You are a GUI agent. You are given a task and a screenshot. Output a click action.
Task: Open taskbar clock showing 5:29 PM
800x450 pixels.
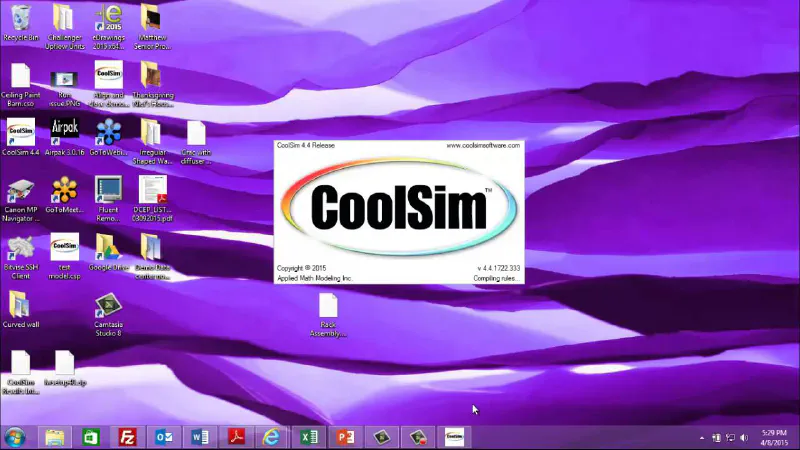pos(774,437)
